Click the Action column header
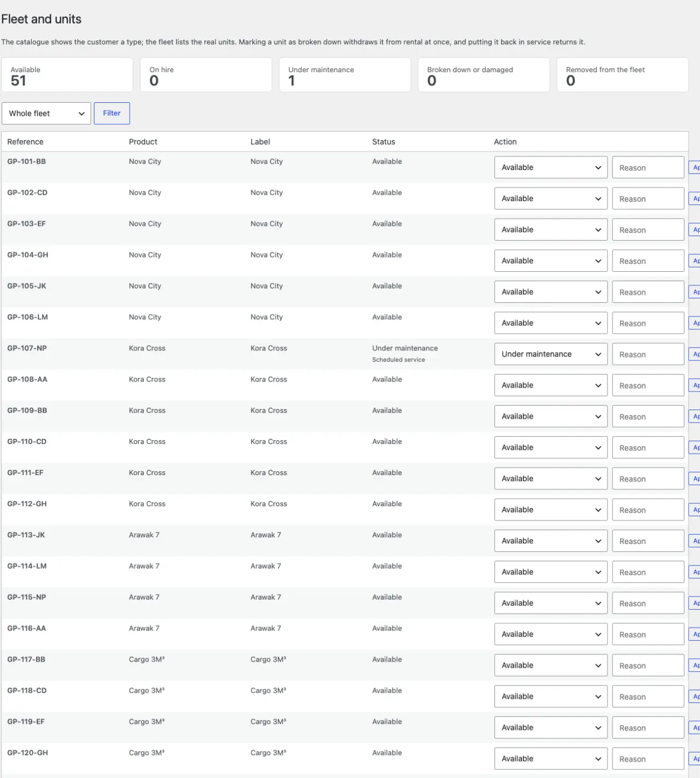This screenshot has width=700, height=778. [x=505, y=142]
